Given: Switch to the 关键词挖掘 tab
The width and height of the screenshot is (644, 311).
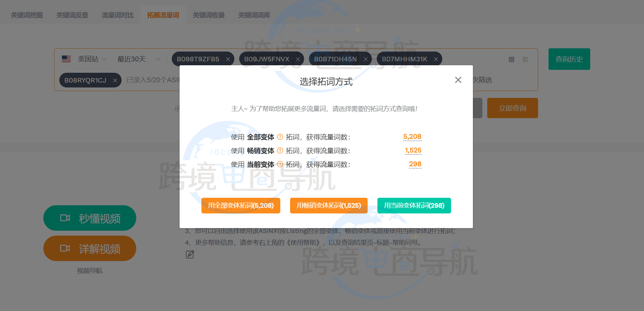Looking at the screenshot, I should pyautogui.click(x=27, y=15).
